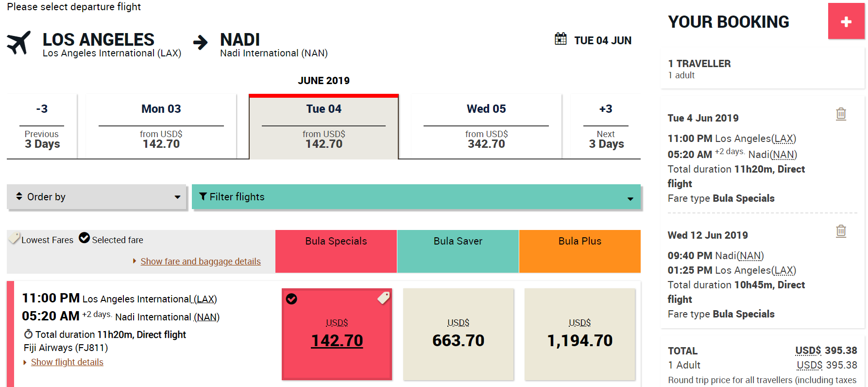This screenshot has height=387, width=868.
Task: Pick the Bula Plus 1,194.70 fare
Action: coord(579,334)
